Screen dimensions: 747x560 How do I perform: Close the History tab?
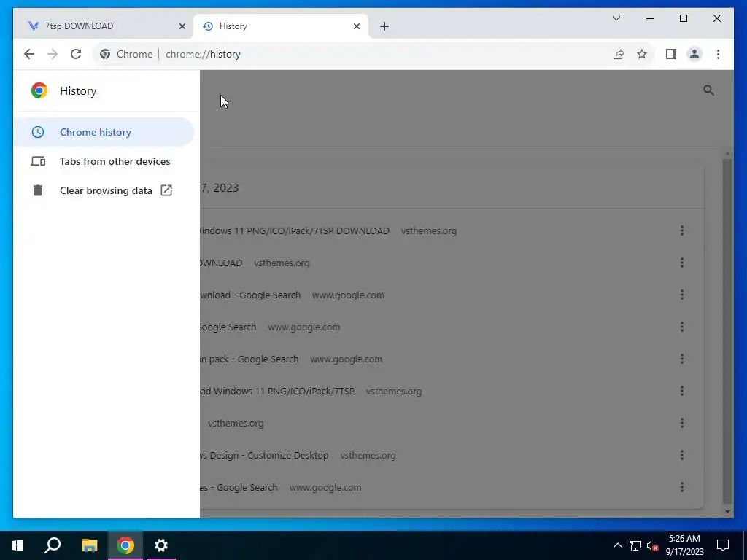coord(356,26)
